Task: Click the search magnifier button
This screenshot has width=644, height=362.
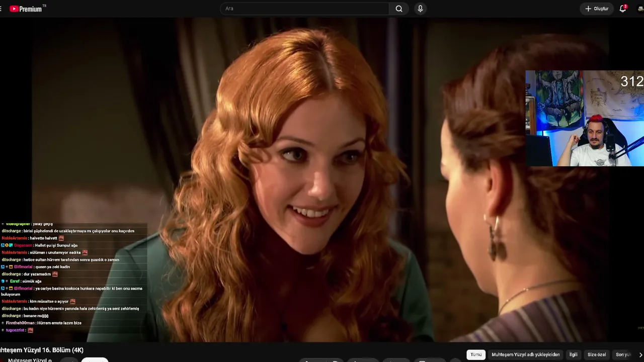Action: (x=399, y=9)
